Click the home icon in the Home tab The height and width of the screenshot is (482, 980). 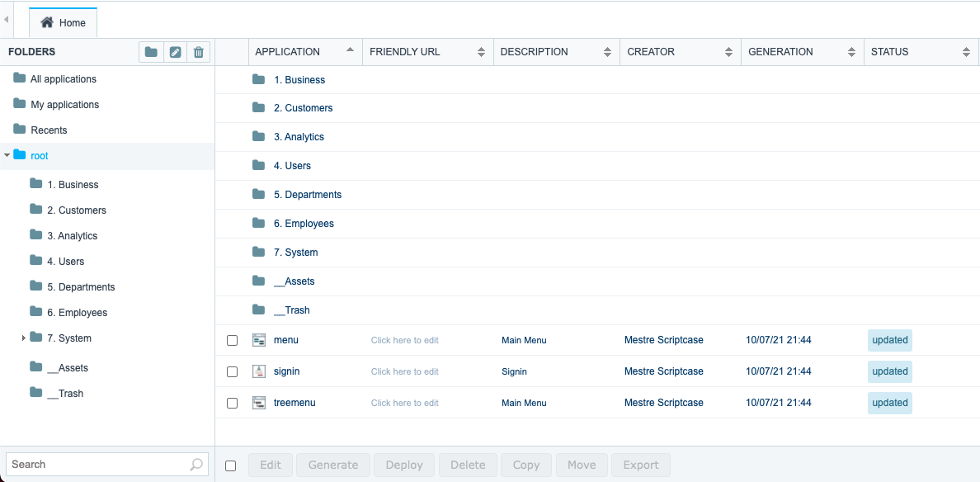47,22
